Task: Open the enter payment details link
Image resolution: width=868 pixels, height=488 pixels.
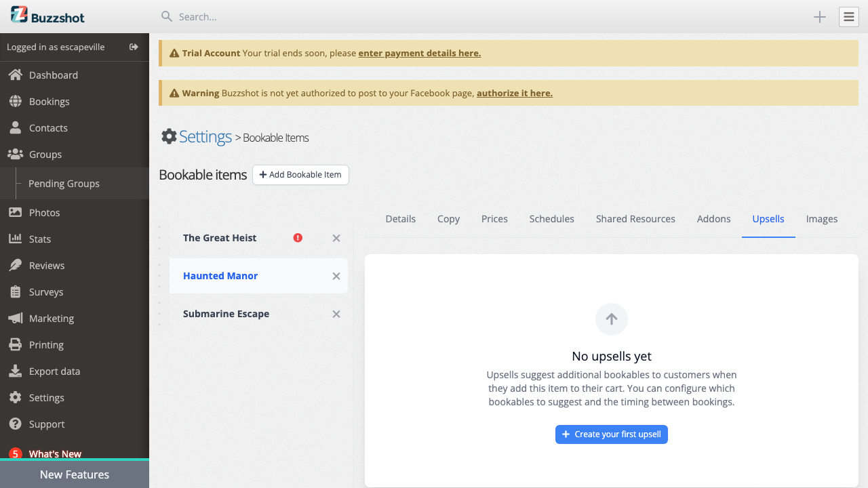Action: click(419, 53)
